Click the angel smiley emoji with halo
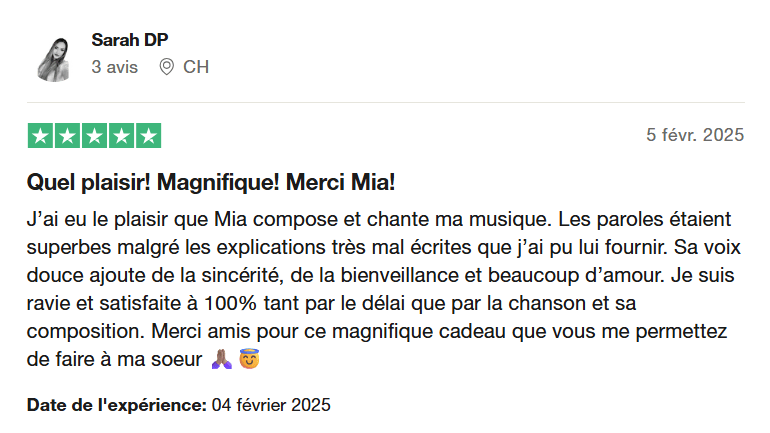The width and height of the screenshot is (770, 433). tap(249, 358)
